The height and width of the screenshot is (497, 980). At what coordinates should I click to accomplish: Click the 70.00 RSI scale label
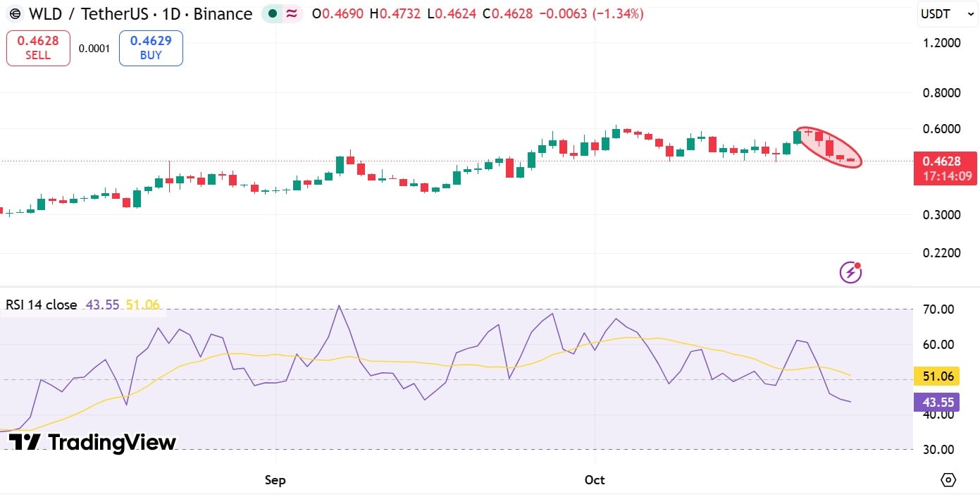pyautogui.click(x=940, y=309)
